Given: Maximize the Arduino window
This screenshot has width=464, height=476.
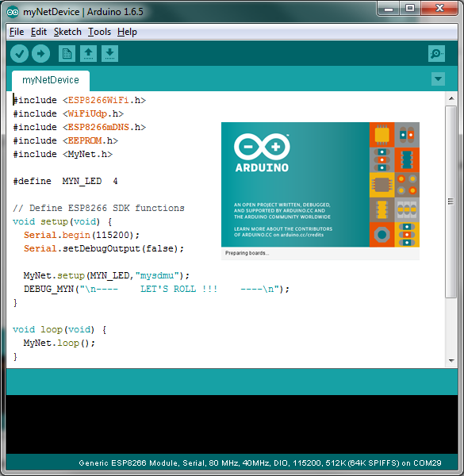Looking at the screenshot, I should pos(410,9).
